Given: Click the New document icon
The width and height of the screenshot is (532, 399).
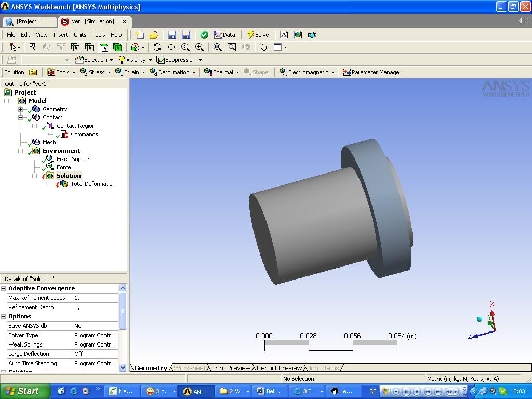Looking at the screenshot, I should (x=139, y=35).
